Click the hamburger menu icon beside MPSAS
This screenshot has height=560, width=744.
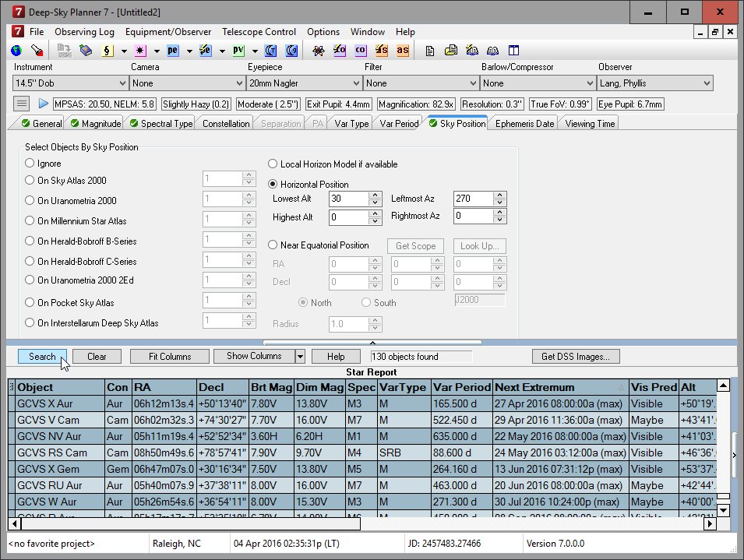click(22, 104)
